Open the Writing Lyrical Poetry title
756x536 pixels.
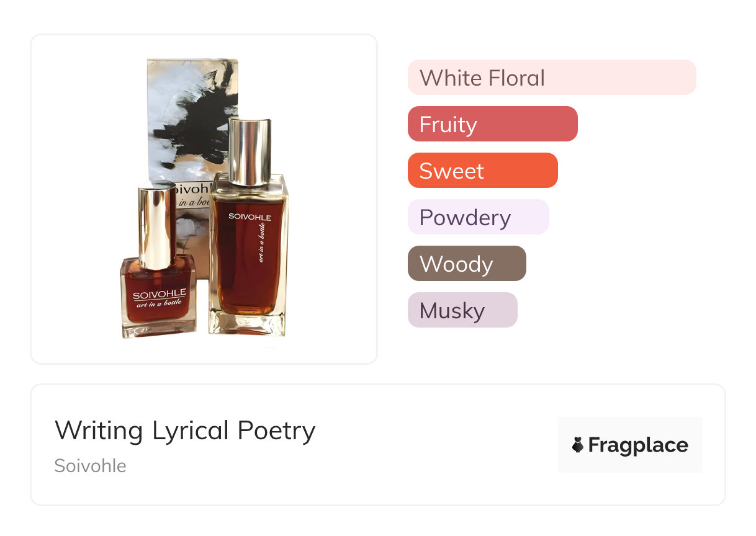tap(185, 430)
